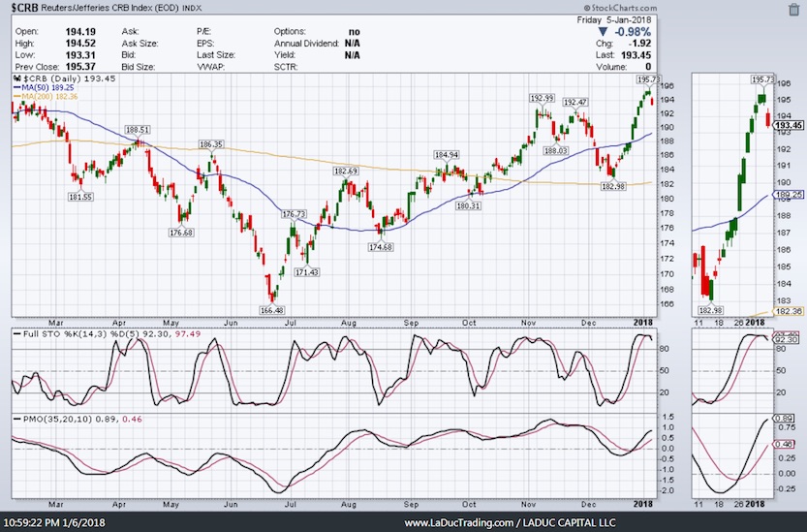Select the Low value 193.31
Screen dimensions: 807x532
[80, 55]
